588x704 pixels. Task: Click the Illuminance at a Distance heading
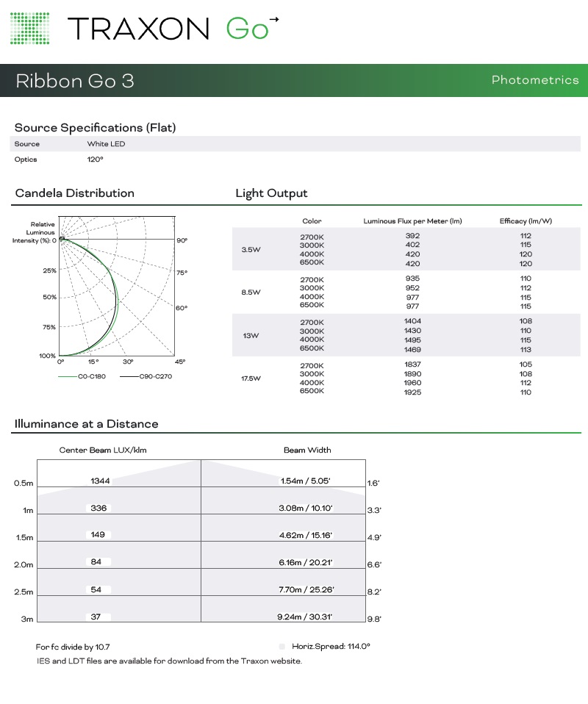pyautogui.click(x=86, y=424)
